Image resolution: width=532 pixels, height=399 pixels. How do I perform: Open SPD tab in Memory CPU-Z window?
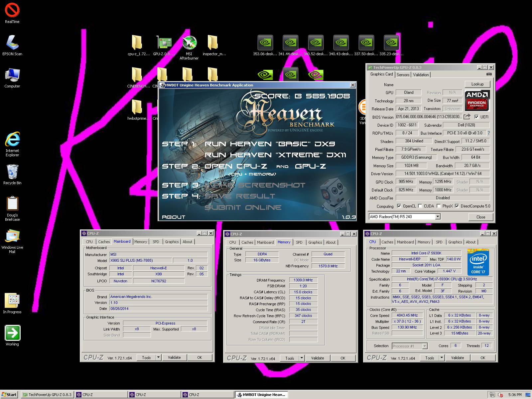click(x=299, y=242)
